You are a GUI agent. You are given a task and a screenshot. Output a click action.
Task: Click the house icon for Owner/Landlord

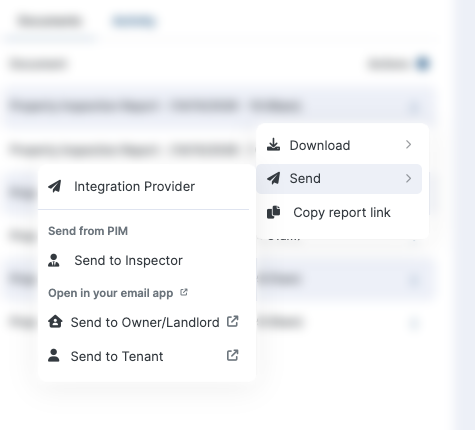pos(55,322)
